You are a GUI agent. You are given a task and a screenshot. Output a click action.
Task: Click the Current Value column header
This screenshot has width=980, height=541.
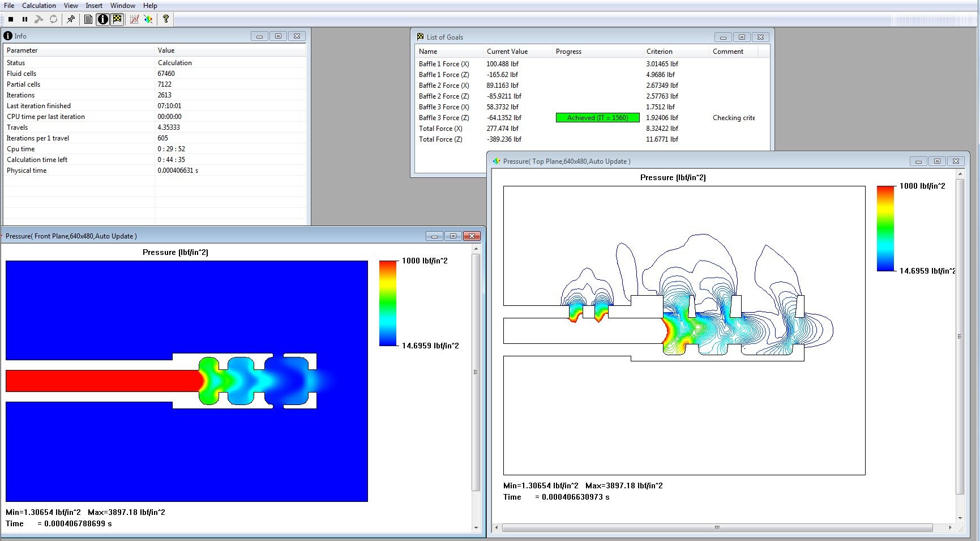tap(507, 51)
